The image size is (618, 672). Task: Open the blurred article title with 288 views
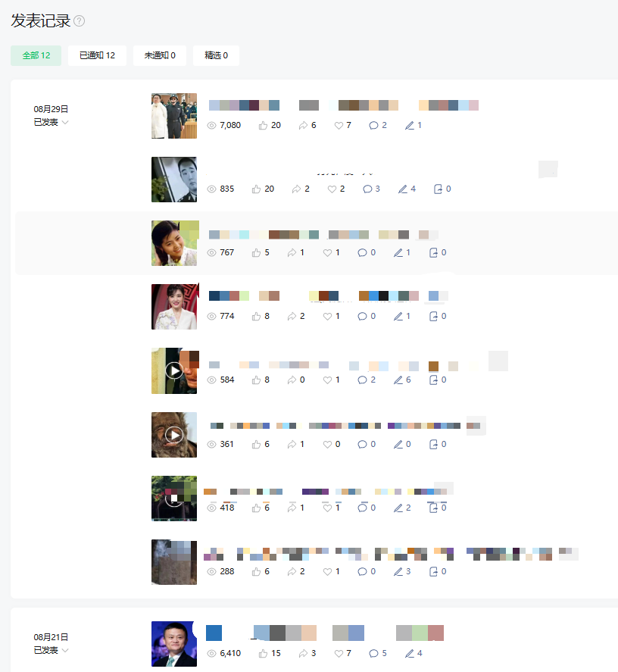(x=391, y=554)
